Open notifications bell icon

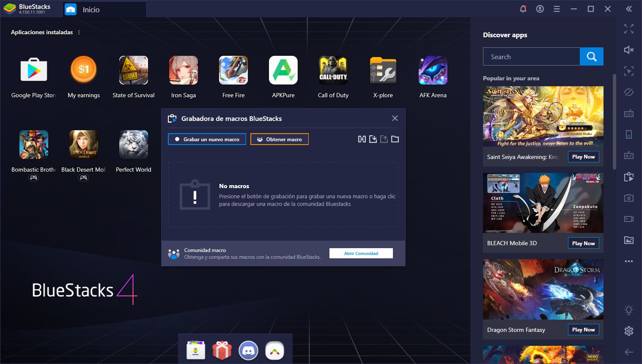click(523, 9)
